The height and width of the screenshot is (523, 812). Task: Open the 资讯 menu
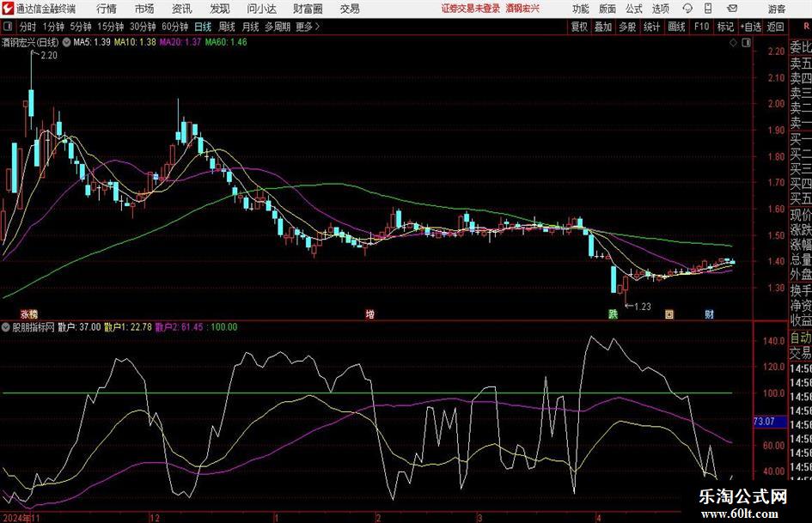click(182, 9)
